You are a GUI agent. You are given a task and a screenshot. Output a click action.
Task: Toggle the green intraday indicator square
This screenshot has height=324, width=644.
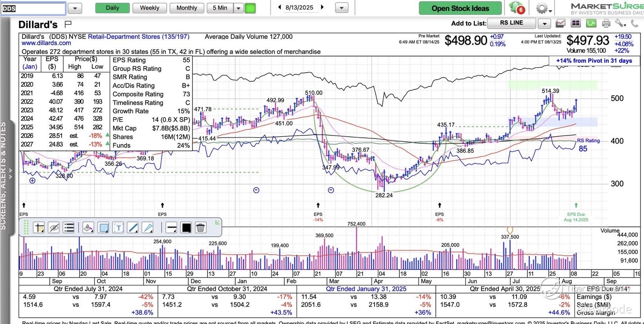coord(250,8)
